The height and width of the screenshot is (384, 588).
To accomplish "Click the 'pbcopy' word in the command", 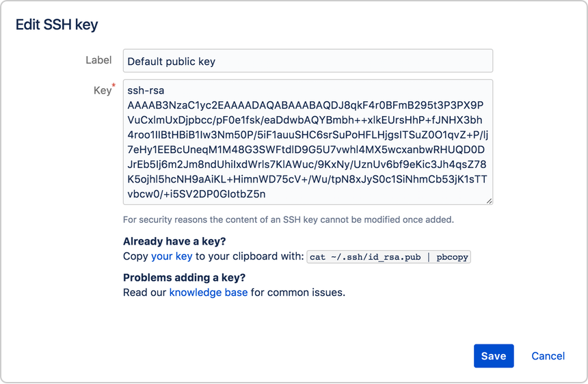I will pyautogui.click(x=452, y=257).
